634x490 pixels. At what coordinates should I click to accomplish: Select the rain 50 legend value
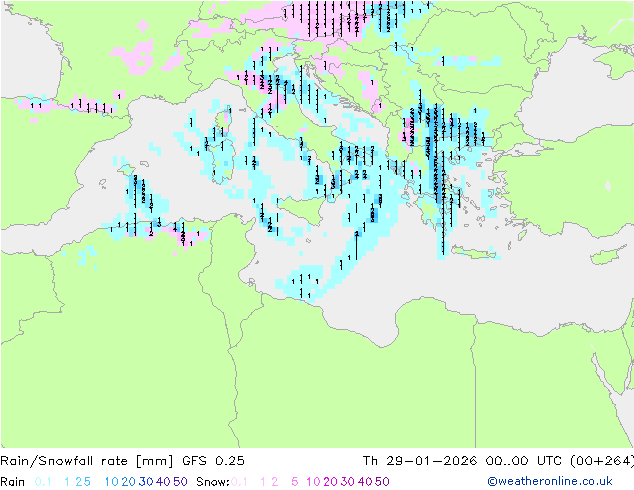(x=180, y=482)
